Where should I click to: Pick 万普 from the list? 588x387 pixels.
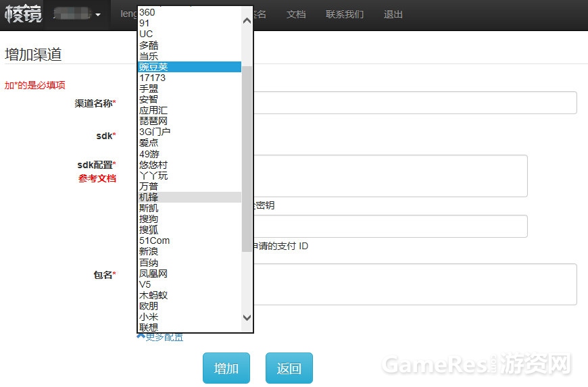tap(190, 186)
